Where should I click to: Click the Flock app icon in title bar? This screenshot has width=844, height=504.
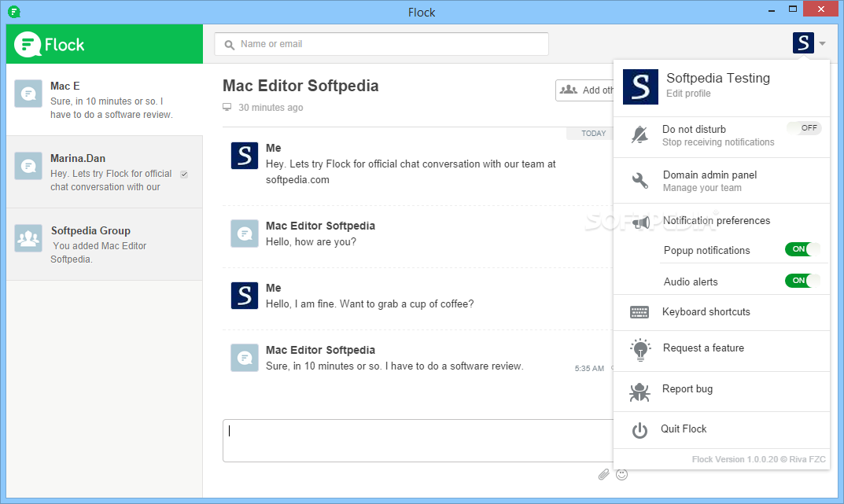(x=14, y=11)
